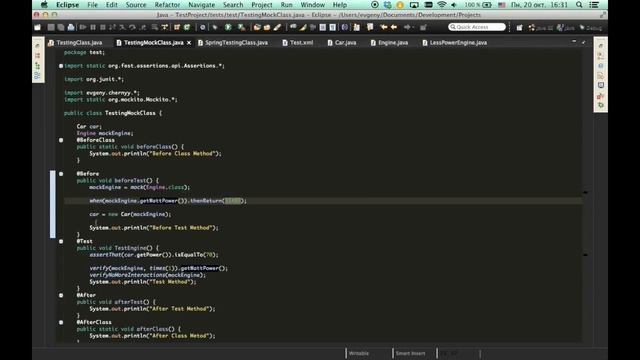The height and width of the screenshot is (360, 640).
Task: Click the Resume debug toolbar icon
Action: (x=83, y=27)
